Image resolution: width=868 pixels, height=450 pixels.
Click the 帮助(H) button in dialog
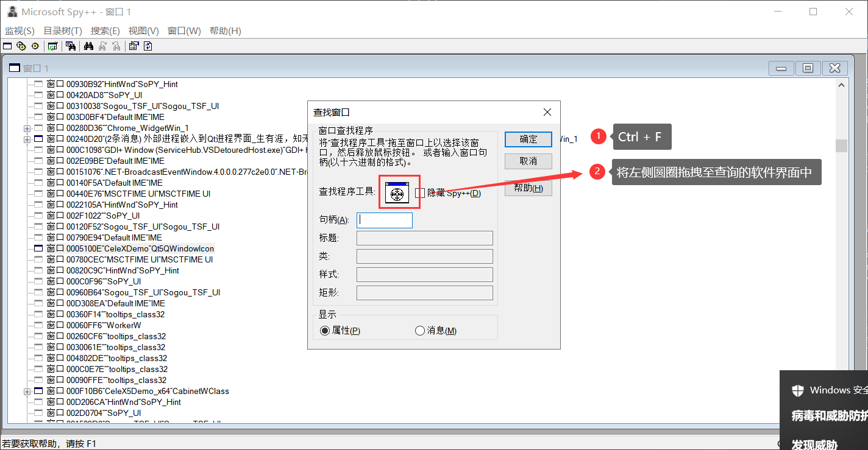[x=528, y=188]
